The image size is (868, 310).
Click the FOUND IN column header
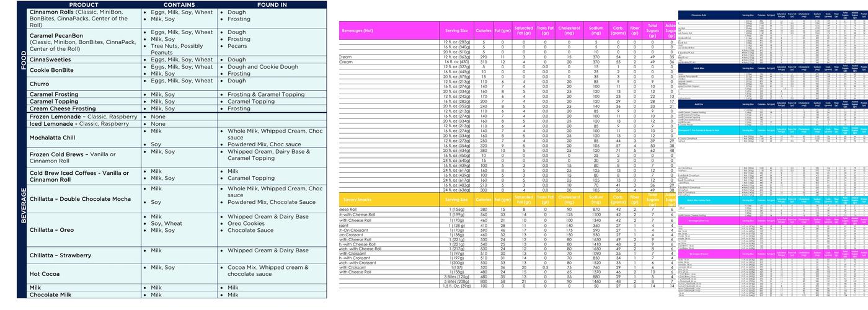(x=272, y=4)
